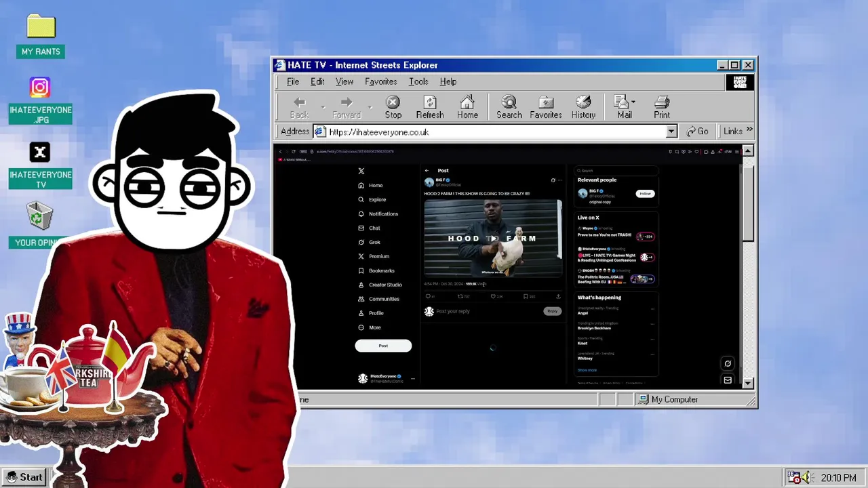Open Grok in the X sidebar

[x=369, y=242]
